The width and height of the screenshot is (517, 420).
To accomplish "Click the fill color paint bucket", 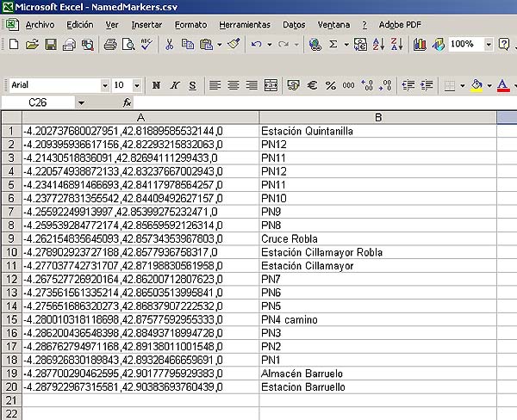I will click(477, 85).
